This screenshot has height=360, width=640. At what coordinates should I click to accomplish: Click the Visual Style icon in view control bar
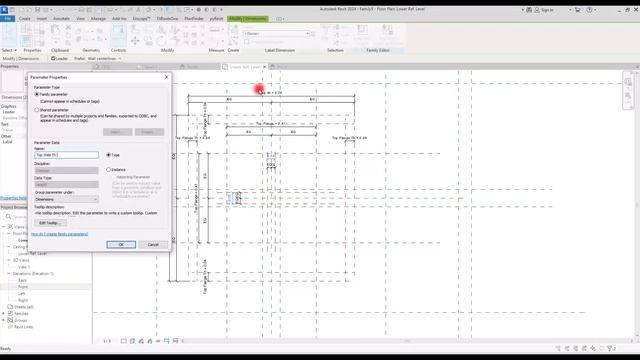[x=132, y=341]
